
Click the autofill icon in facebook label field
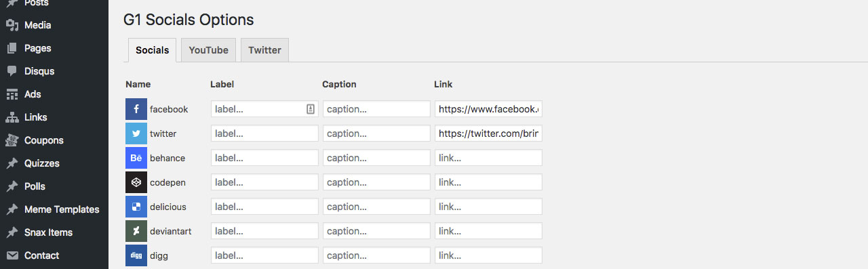click(x=311, y=109)
